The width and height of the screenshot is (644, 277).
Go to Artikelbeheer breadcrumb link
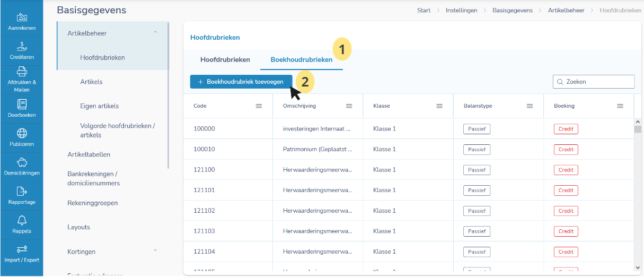tap(566, 10)
